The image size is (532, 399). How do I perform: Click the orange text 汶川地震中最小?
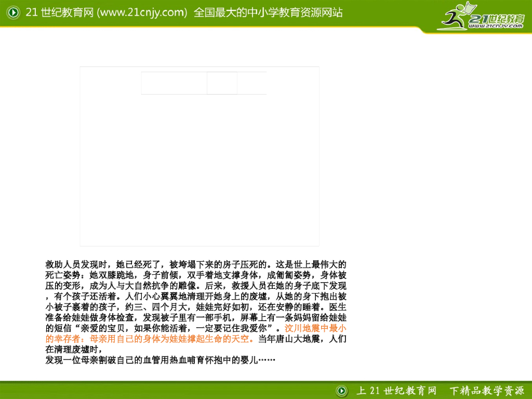[x=315, y=328]
